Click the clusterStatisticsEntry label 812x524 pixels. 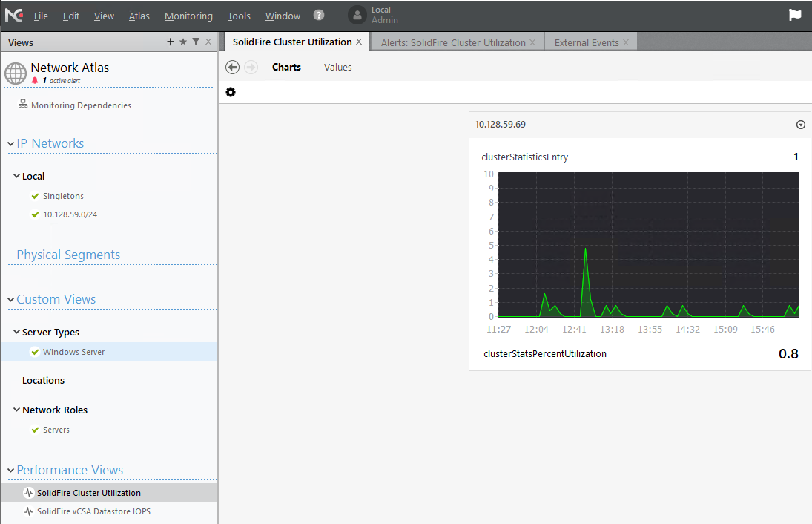(524, 157)
